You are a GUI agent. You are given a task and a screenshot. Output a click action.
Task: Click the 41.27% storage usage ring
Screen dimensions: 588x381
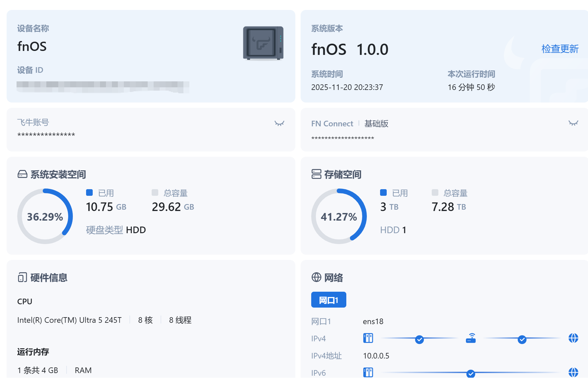pyautogui.click(x=339, y=216)
